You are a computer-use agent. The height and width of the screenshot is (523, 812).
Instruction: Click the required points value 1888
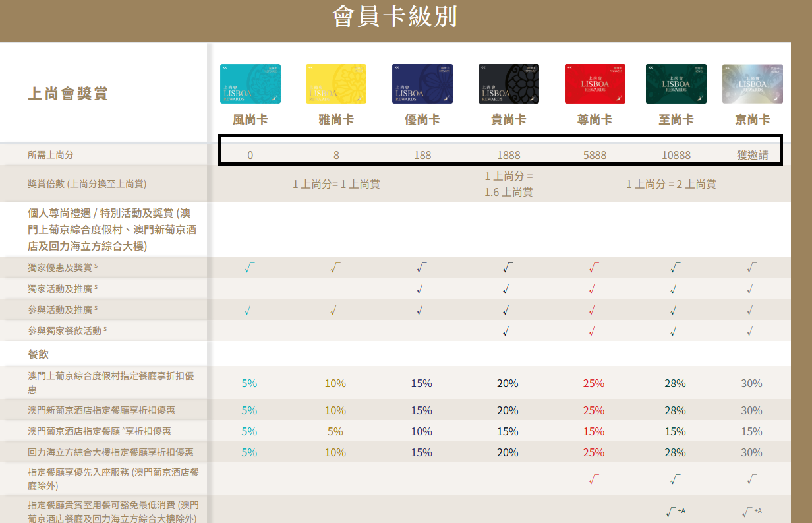509,156
